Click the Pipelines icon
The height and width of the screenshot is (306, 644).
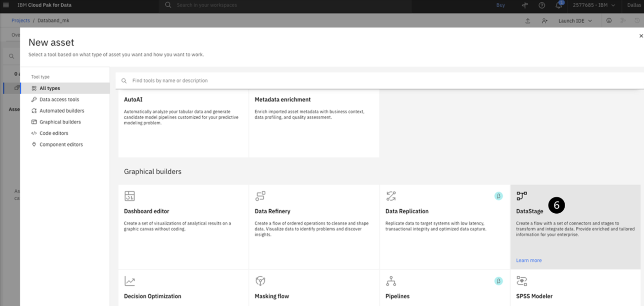[391, 281]
